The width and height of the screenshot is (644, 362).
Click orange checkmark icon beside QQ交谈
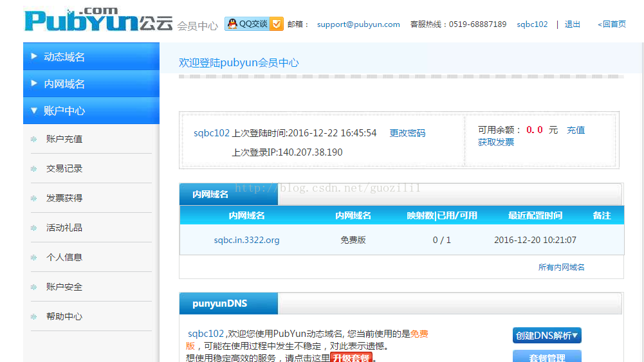click(277, 24)
